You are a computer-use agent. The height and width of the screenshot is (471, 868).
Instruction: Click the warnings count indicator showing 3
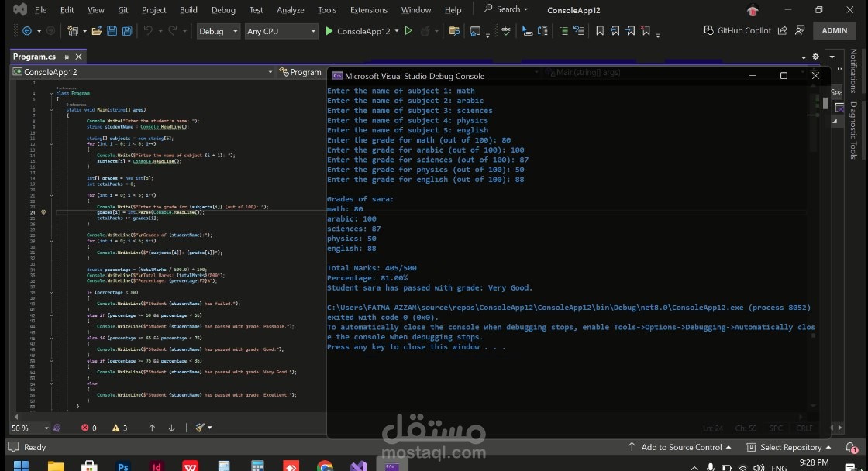coord(119,428)
